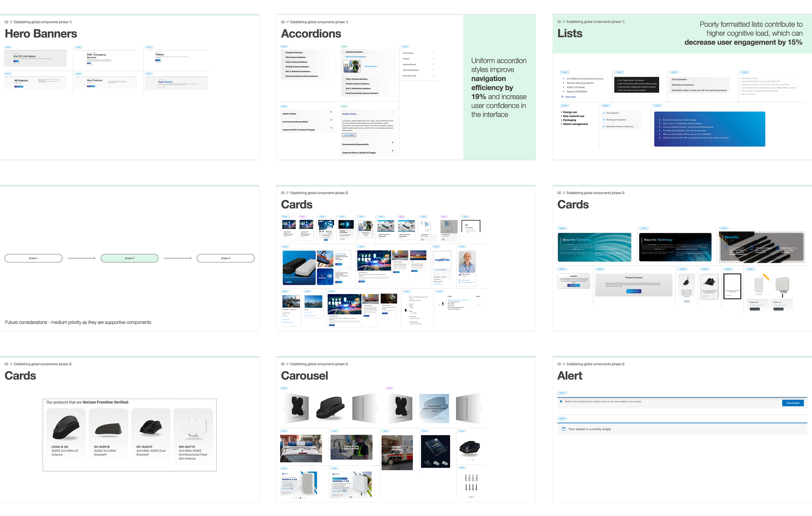Screen dimensions: 812x516
Task: Expand the Technology filter chevron
Action: (x=433, y=53)
